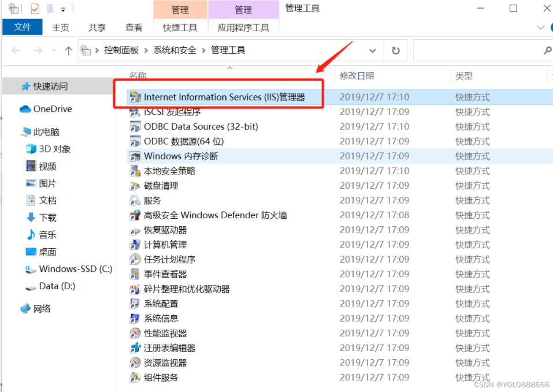Image resolution: width=553 pixels, height=392 pixels.
Task: Select 网络 in navigation pane
Action: coord(42,309)
